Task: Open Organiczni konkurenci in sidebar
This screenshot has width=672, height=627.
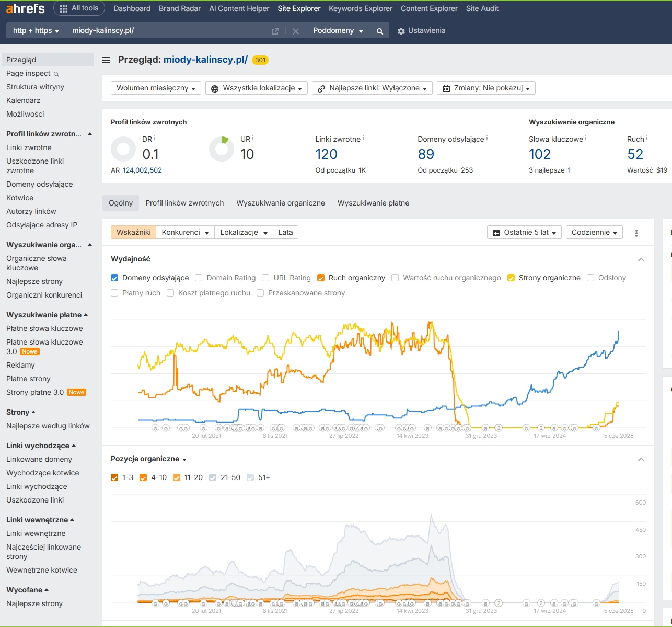Action: coord(44,295)
